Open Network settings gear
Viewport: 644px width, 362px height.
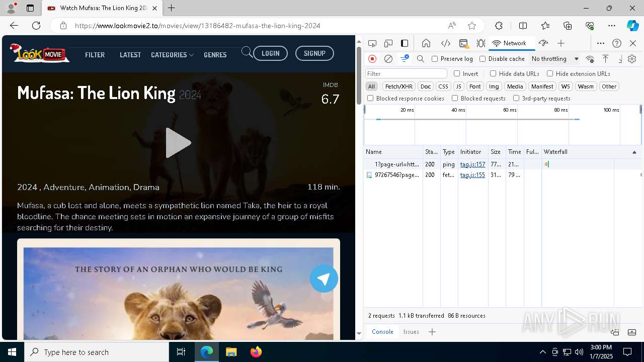click(x=632, y=59)
